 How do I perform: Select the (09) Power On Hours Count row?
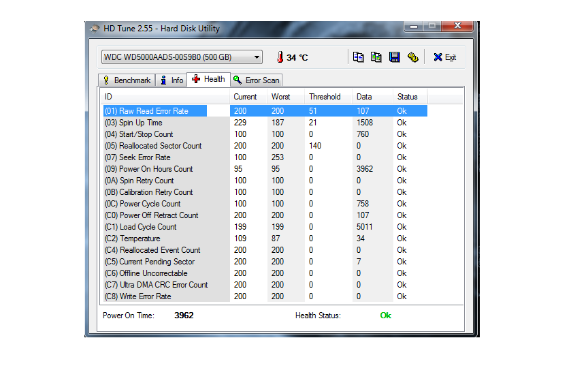[x=265, y=169]
